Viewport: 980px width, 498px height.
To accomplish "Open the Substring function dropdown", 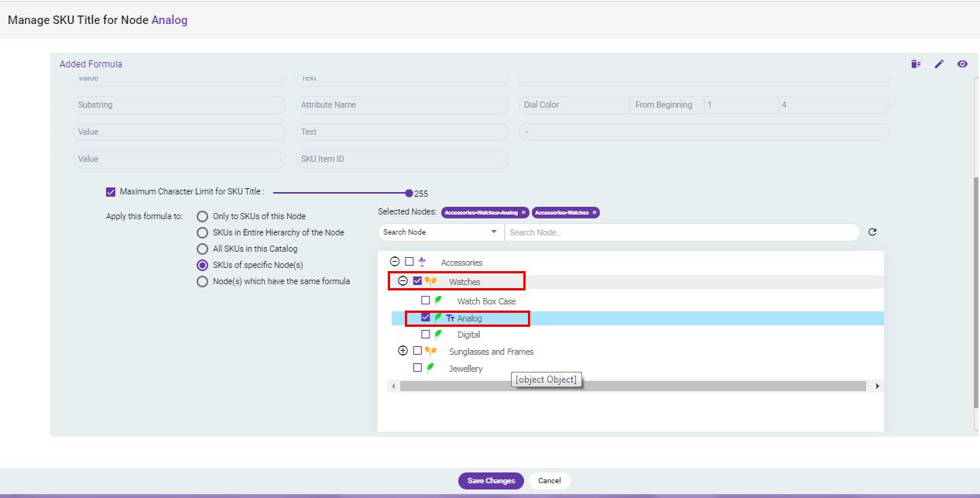I will pyautogui.click(x=180, y=105).
